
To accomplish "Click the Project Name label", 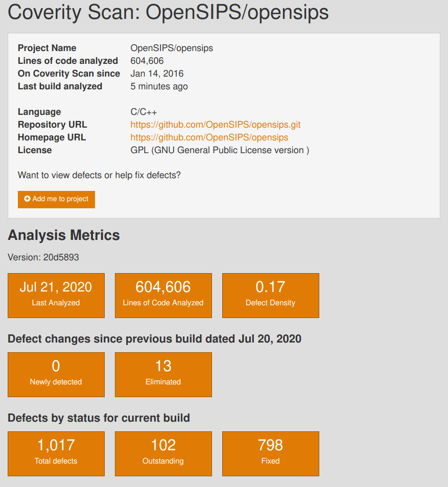I will coord(47,48).
